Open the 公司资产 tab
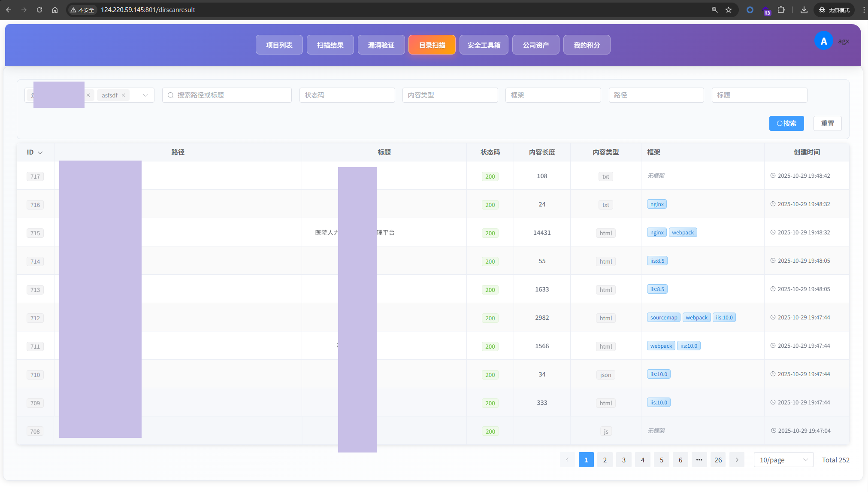The height and width of the screenshot is (492, 868). pos(536,45)
